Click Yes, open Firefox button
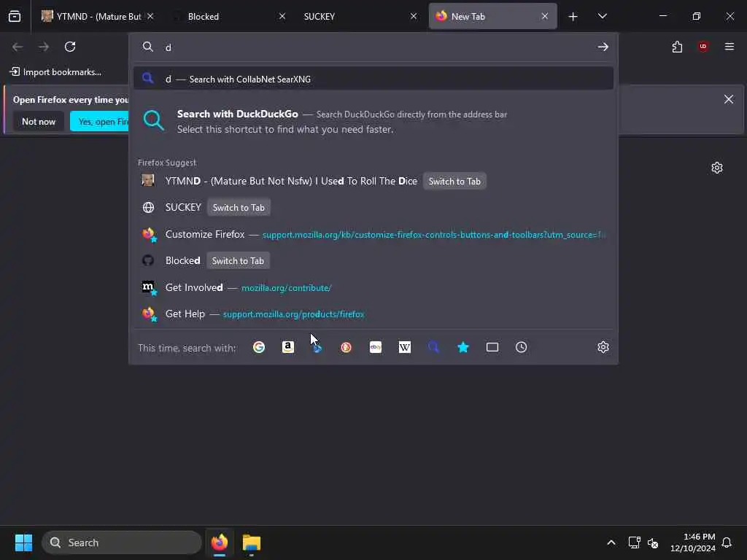 point(99,122)
